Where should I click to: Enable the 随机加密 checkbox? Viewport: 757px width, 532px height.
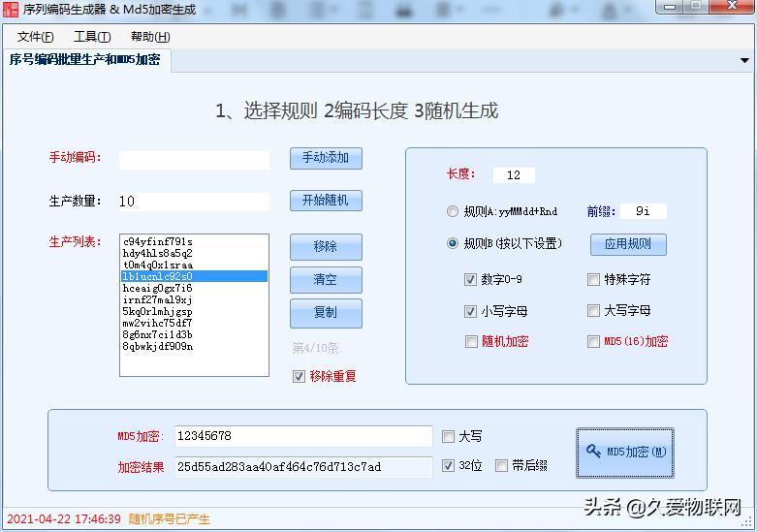(471, 342)
